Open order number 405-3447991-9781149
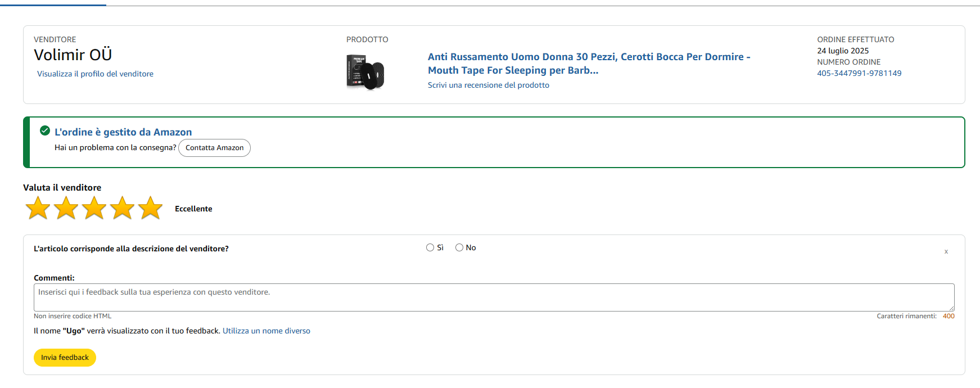 click(x=859, y=73)
